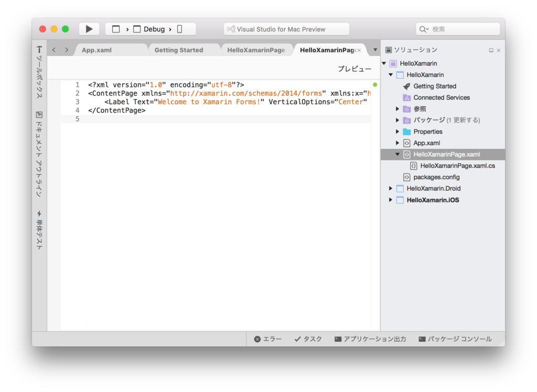Select the パッケージ folder icon
The width and height of the screenshot is (537, 392).
(406, 120)
